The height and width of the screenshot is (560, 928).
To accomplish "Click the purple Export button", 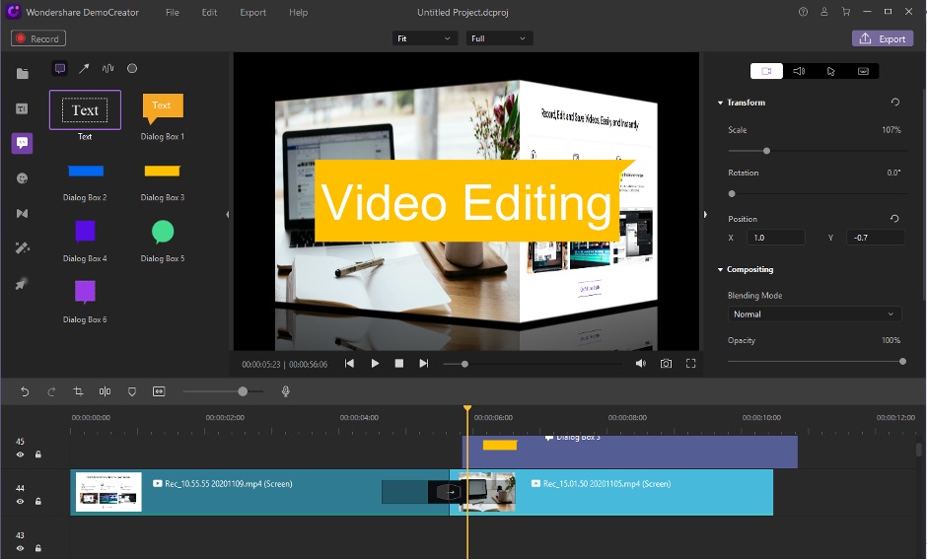I will tap(882, 38).
